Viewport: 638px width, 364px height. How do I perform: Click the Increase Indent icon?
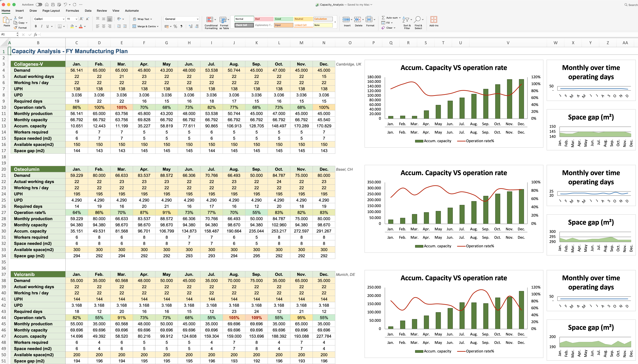click(125, 26)
